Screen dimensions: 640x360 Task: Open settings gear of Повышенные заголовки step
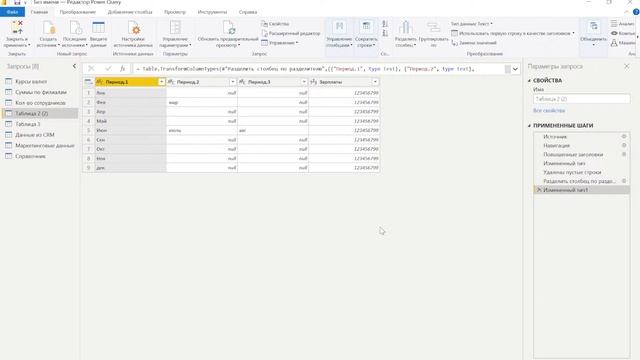click(624, 154)
